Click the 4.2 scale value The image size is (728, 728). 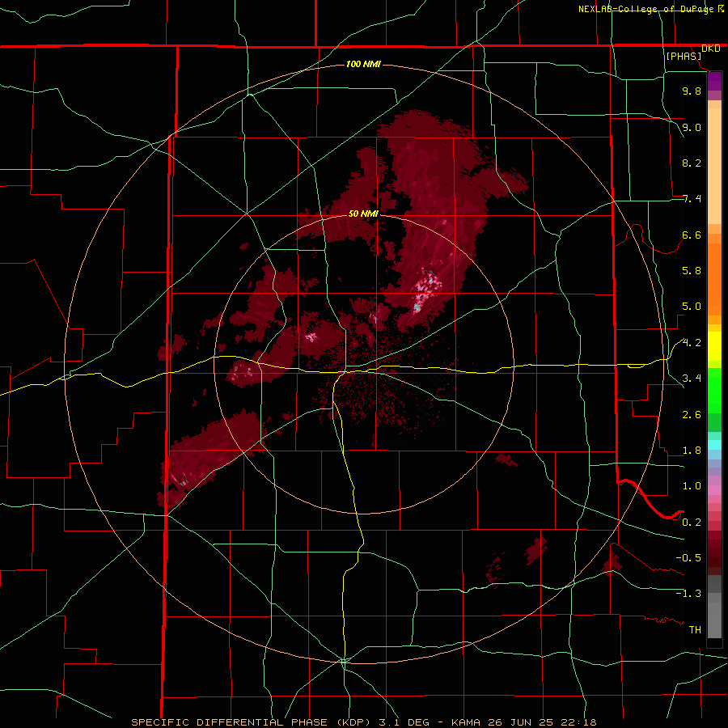(692, 343)
